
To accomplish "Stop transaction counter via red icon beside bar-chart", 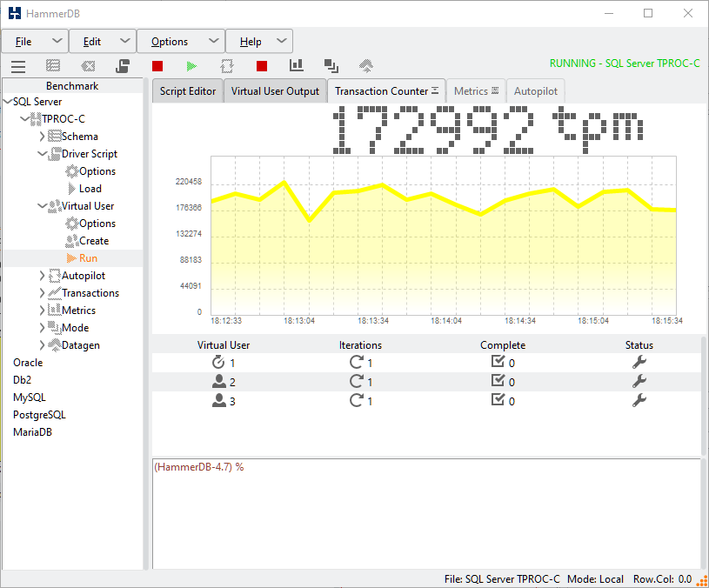I will (262, 66).
